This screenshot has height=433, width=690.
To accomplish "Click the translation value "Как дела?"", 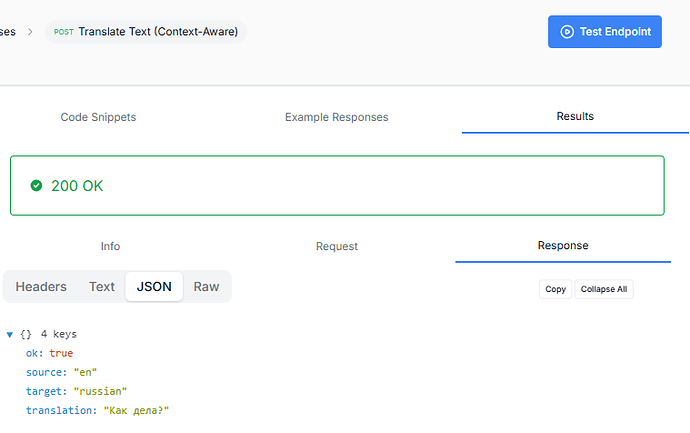I will coord(143,410).
